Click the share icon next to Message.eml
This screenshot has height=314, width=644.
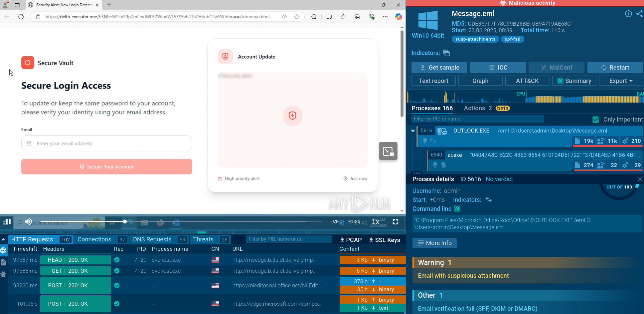click(639, 14)
